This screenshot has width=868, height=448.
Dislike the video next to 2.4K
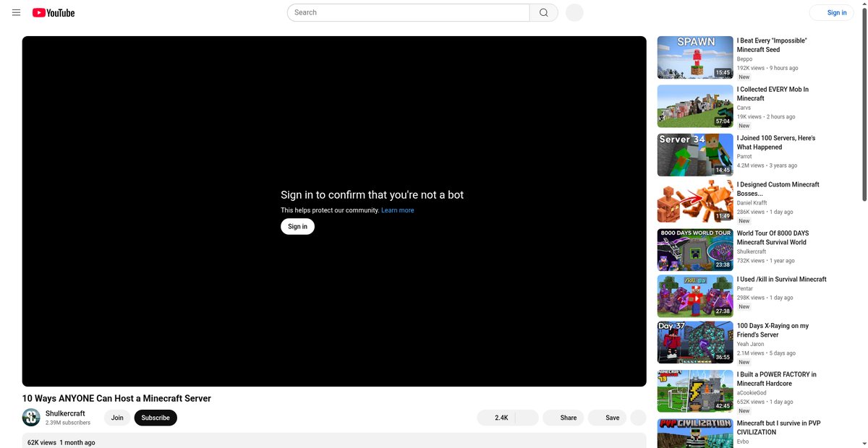click(x=527, y=418)
